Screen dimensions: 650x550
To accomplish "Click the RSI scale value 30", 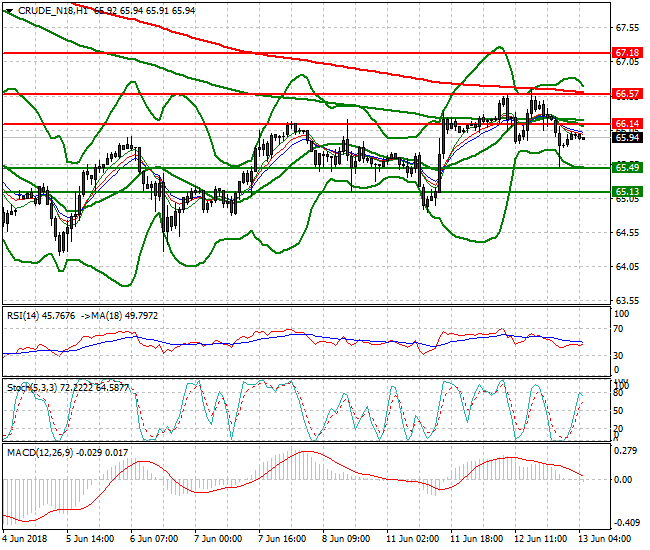I will click(618, 356).
